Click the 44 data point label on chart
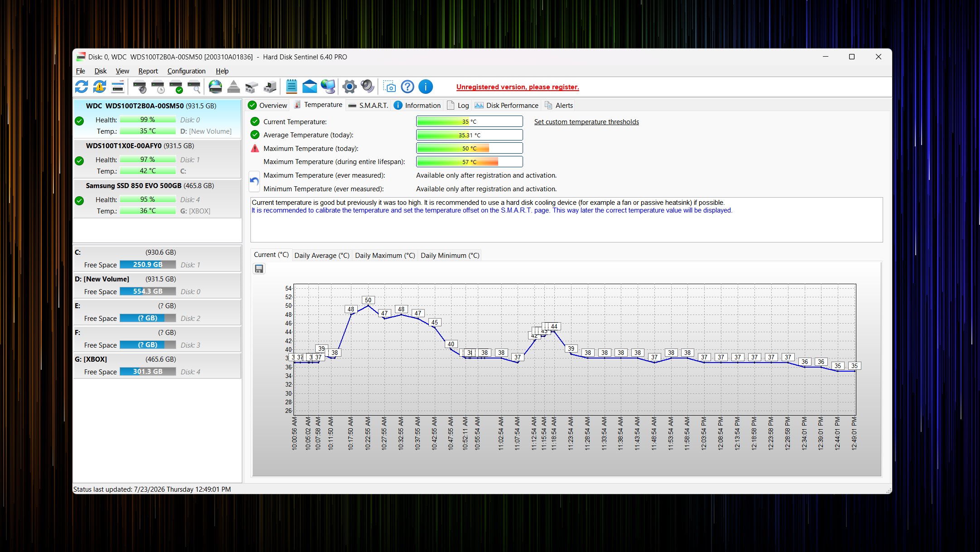The image size is (980, 552). [x=554, y=326]
